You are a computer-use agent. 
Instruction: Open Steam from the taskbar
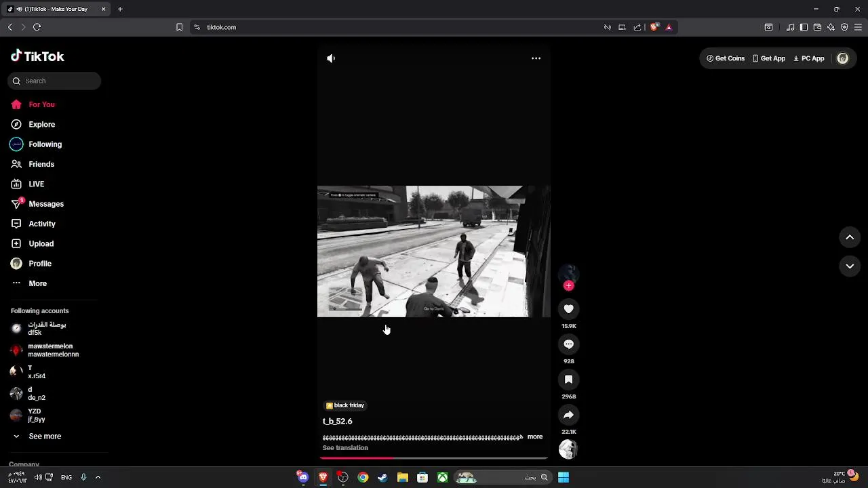382,478
